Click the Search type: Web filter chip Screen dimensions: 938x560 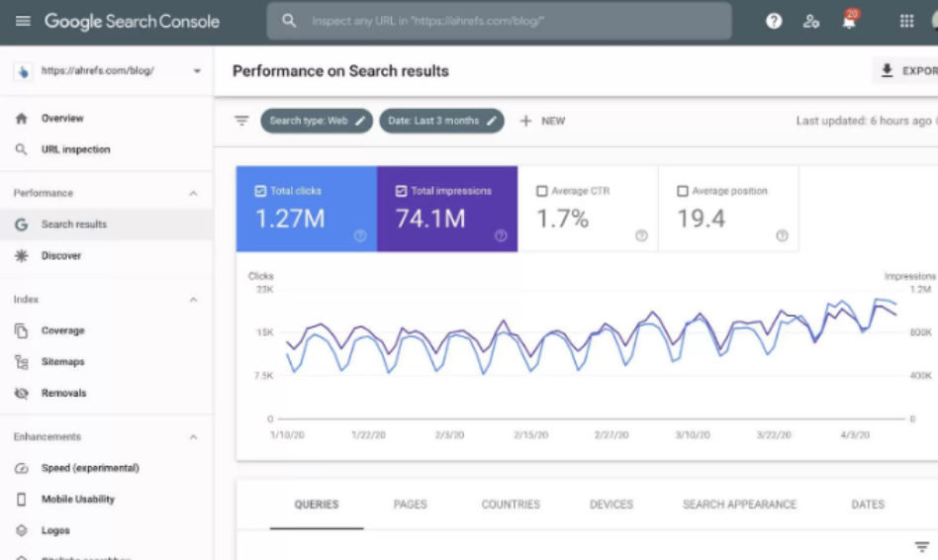(x=317, y=121)
